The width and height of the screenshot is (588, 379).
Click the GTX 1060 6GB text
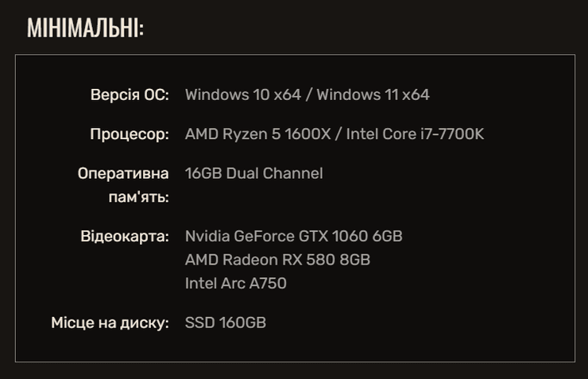350,237
